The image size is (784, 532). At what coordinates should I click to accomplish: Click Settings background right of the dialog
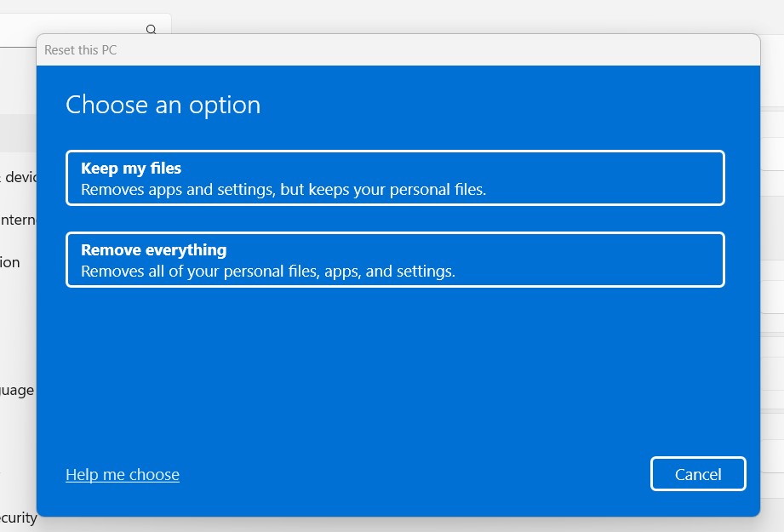[772, 255]
